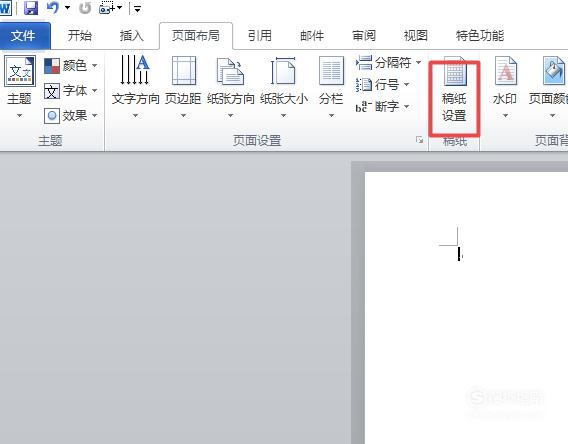Expand the 行号 dropdown arrow
Screen dimensions: 568x444
(x=406, y=84)
